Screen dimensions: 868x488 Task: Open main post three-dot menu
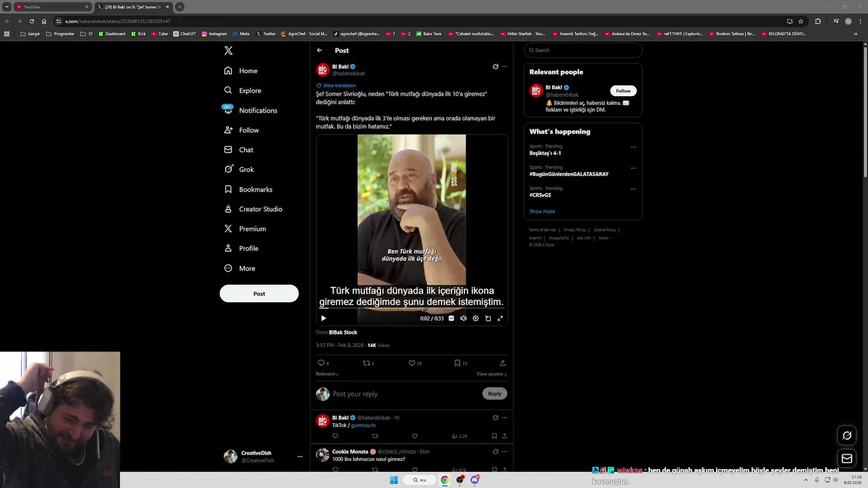click(505, 66)
